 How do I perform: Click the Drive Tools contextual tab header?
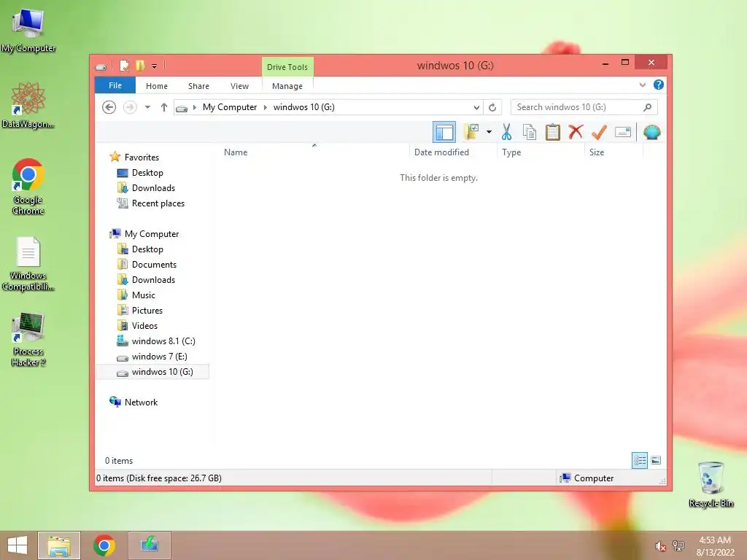point(287,67)
